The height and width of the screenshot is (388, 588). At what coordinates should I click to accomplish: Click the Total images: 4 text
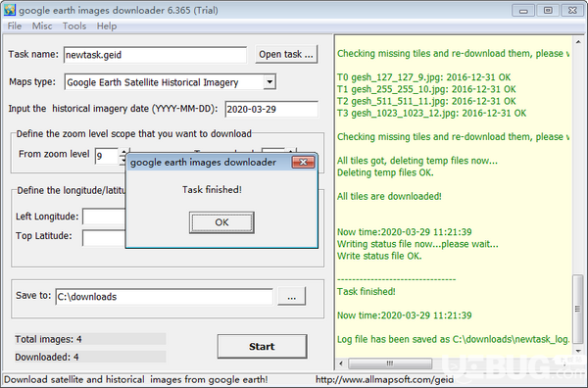pyautogui.click(x=48, y=339)
